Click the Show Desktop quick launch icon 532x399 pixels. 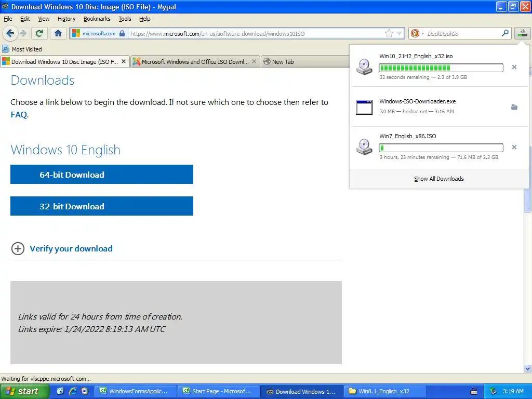pos(60,391)
